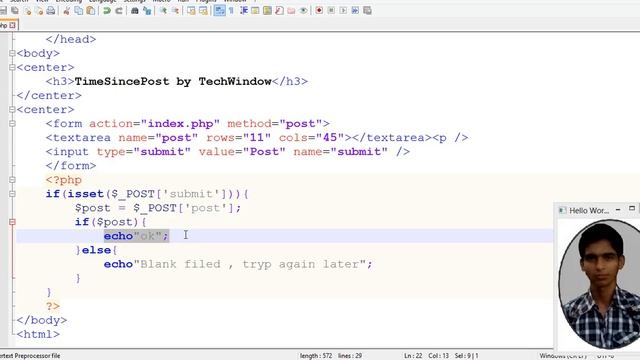The width and height of the screenshot is (640, 360).
Task: Click the webcam video in Hello Wor... window
Action: 599,284
